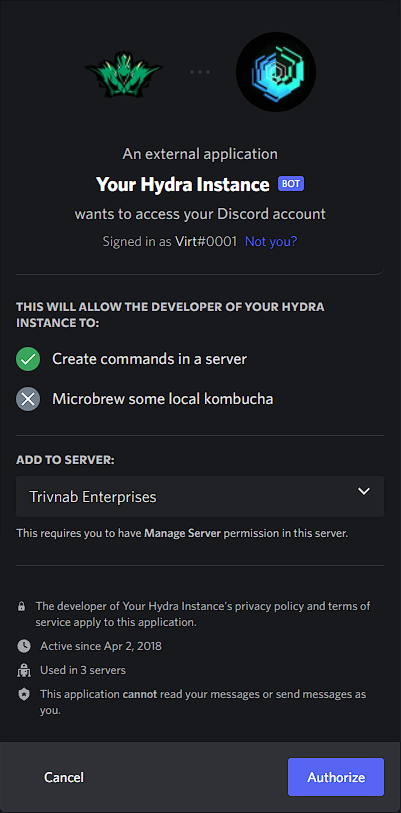Click the ADD TO SERVER label

(65, 460)
